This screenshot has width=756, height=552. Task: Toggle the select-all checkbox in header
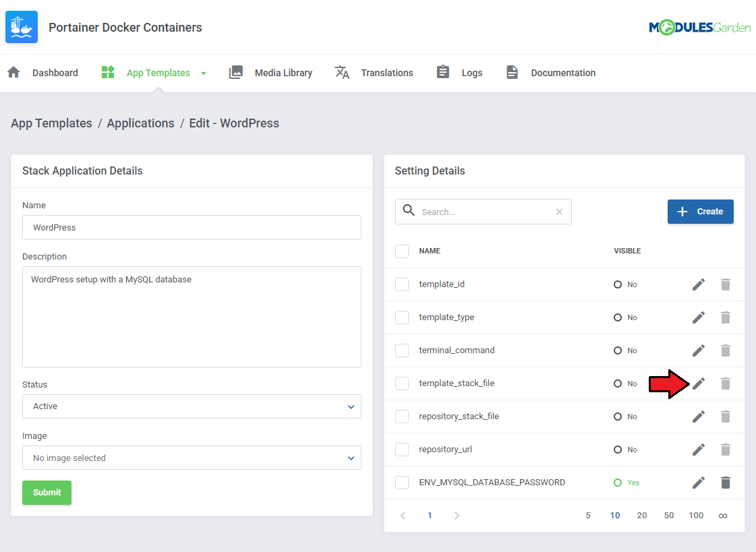pyautogui.click(x=402, y=251)
